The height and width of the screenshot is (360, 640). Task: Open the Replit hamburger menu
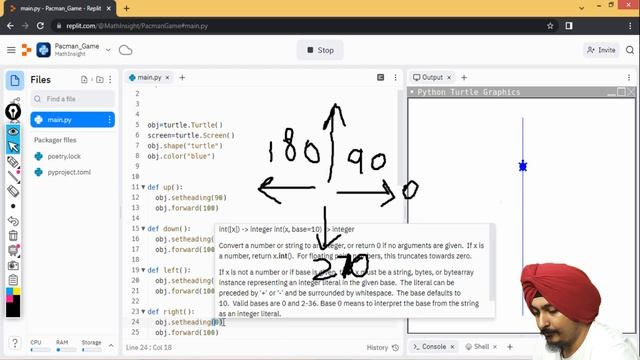pos(11,50)
